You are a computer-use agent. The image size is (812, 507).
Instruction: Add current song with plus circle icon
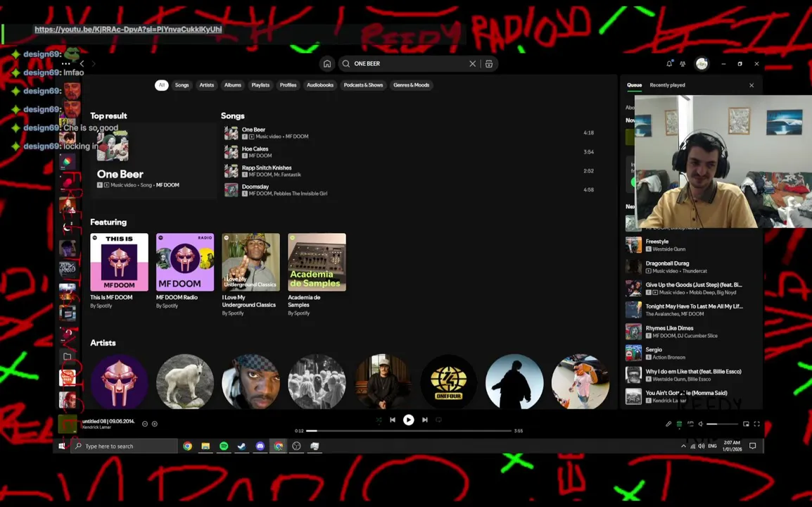pos(154,424)
